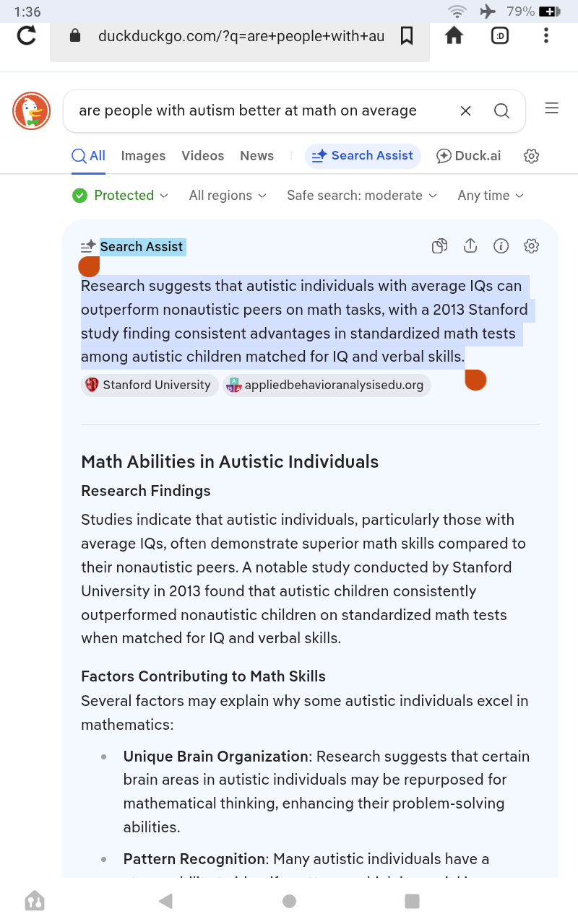
Task: Copy the Search Assist answer
Action: tap(439, 246)
